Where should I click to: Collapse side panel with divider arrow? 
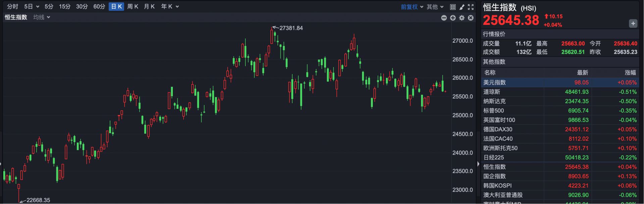(x=478, y=164)
